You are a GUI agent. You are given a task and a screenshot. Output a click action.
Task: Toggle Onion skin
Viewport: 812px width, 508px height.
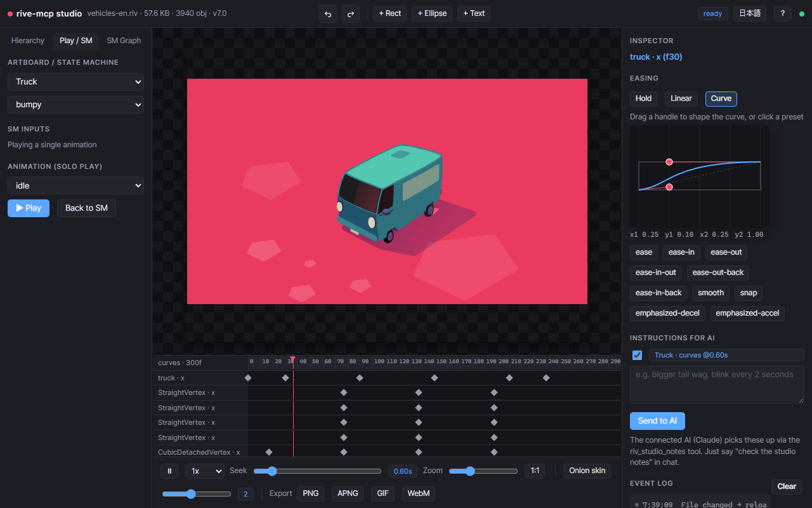tap(587, 471)
